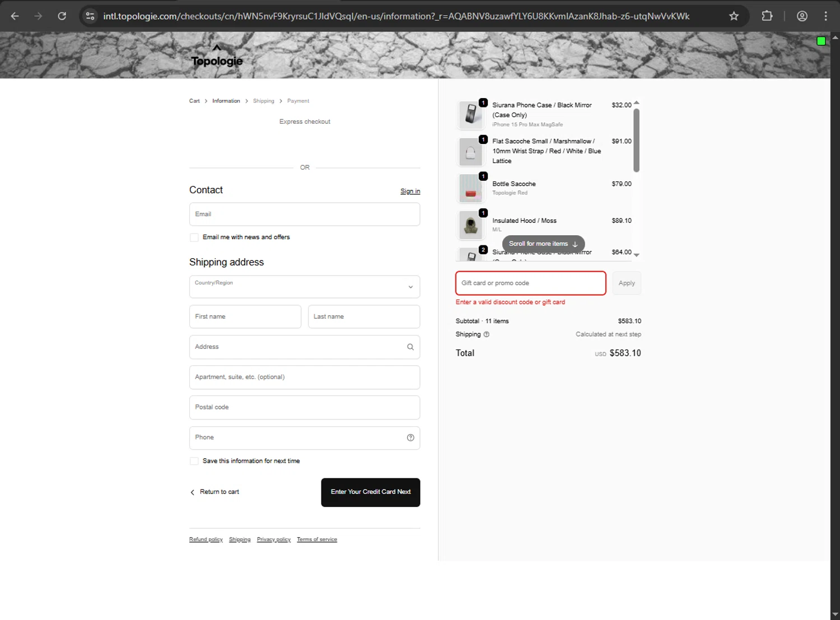This screenshot has width=840, height=620.
Task: Open the Refund policy link
Action: pos(206,540)
